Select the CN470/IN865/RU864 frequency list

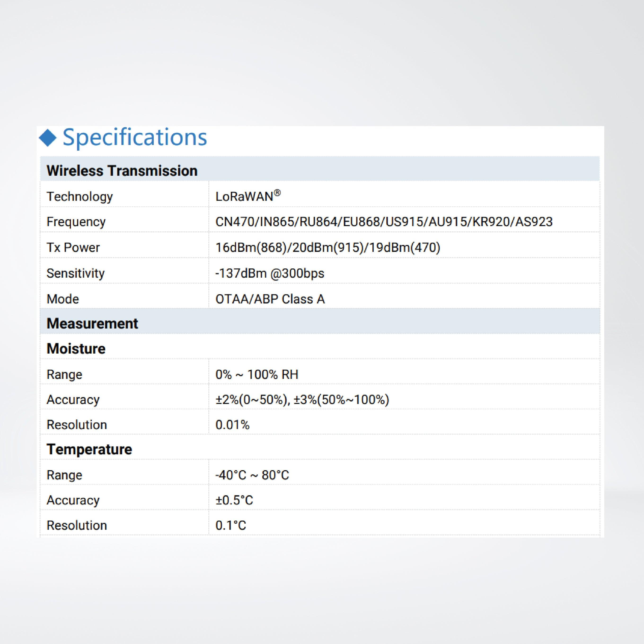pos(384,222)
